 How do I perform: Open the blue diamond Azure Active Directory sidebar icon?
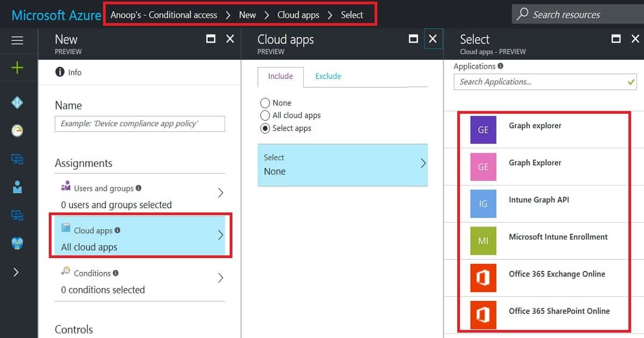[17, 103]
